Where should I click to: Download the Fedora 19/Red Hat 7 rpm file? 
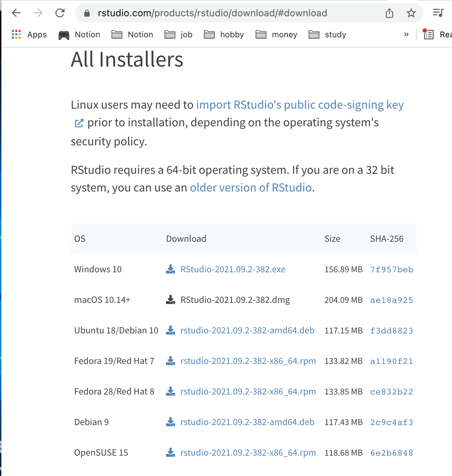coord(248,361)
